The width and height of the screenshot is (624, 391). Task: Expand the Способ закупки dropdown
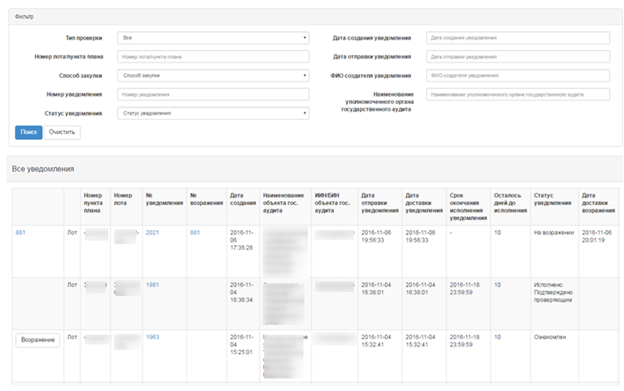213,76
